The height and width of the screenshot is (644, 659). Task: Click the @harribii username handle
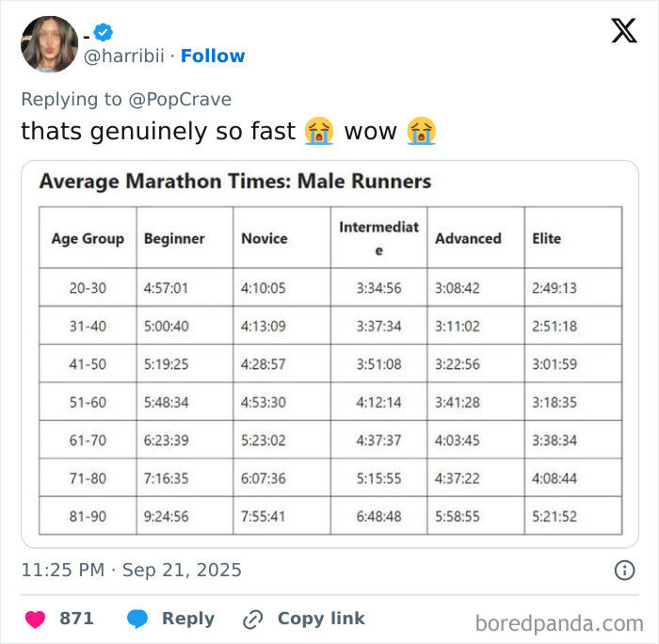pyautogui.click(x=125, y=56)
